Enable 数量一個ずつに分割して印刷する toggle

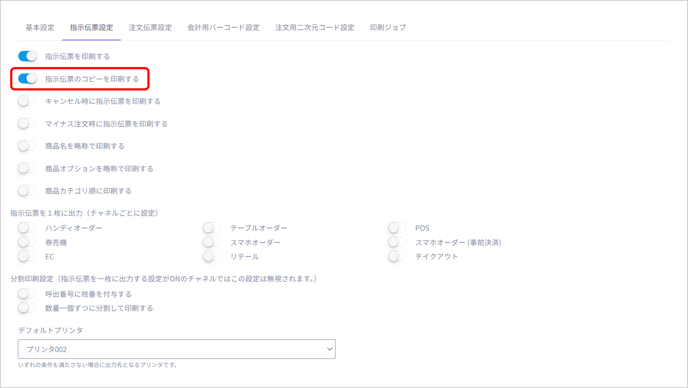27,308
